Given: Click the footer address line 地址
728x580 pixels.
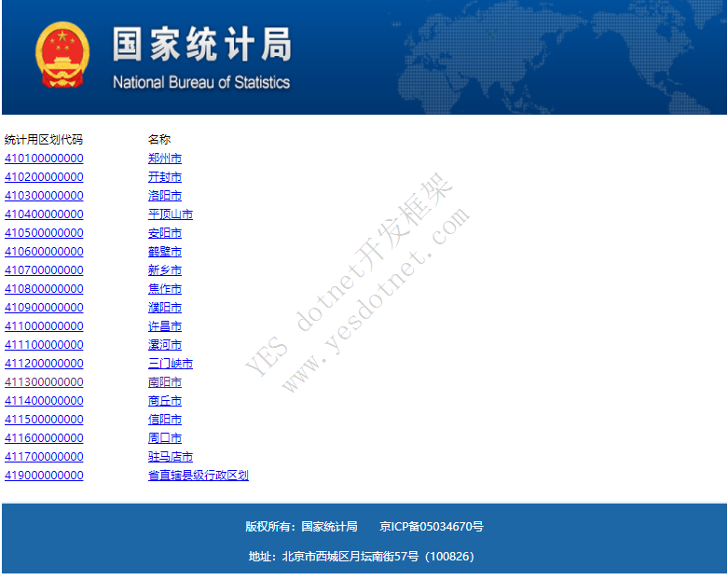Looking at the screenshot, I should point(362,556).
